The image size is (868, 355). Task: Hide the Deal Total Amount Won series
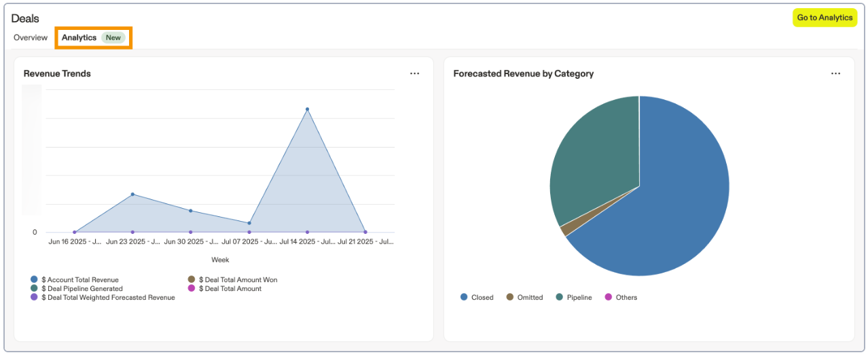(x=237, y=280)
